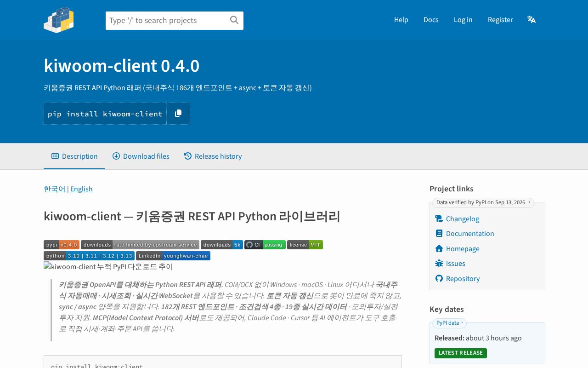Image resolution: width=588 pixels, height=368 pixels.
Task: Click the Homepage house icon
Action: (439, 249)
